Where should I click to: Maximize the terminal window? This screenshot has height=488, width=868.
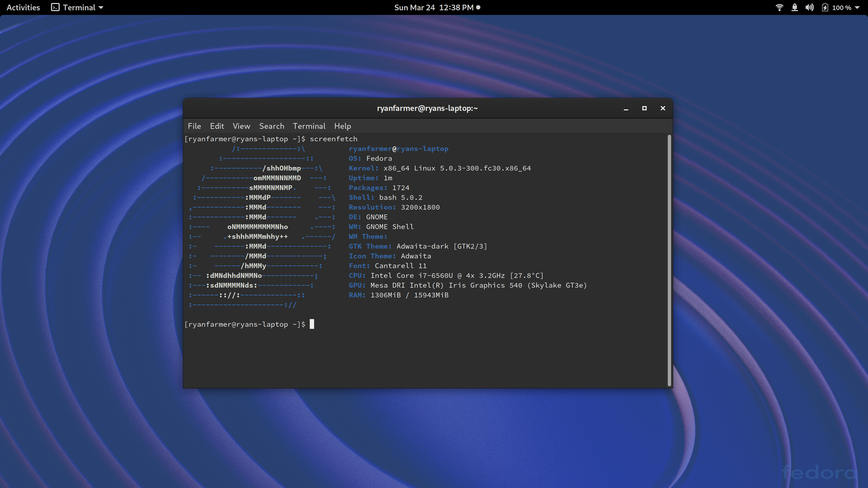tap(644, 108)
